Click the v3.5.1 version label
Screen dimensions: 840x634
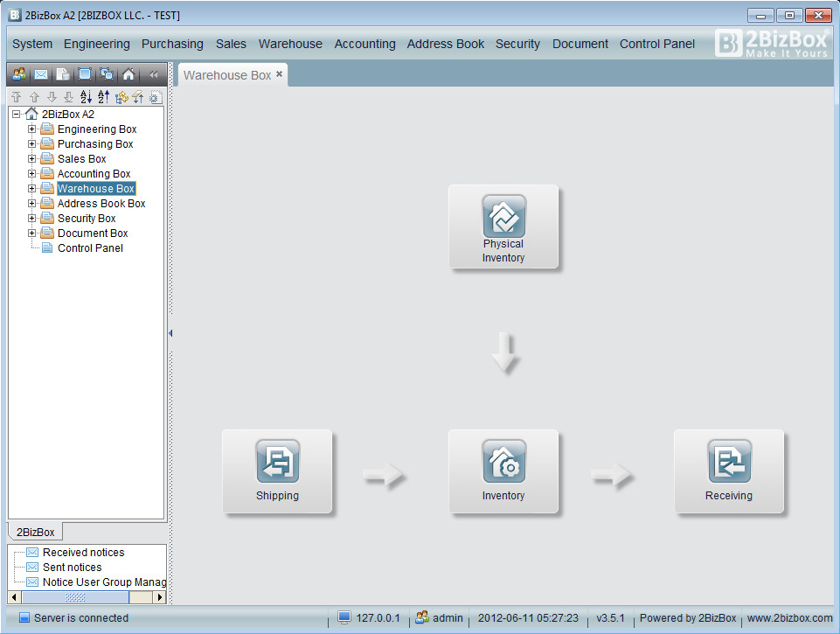pos(610,618)
